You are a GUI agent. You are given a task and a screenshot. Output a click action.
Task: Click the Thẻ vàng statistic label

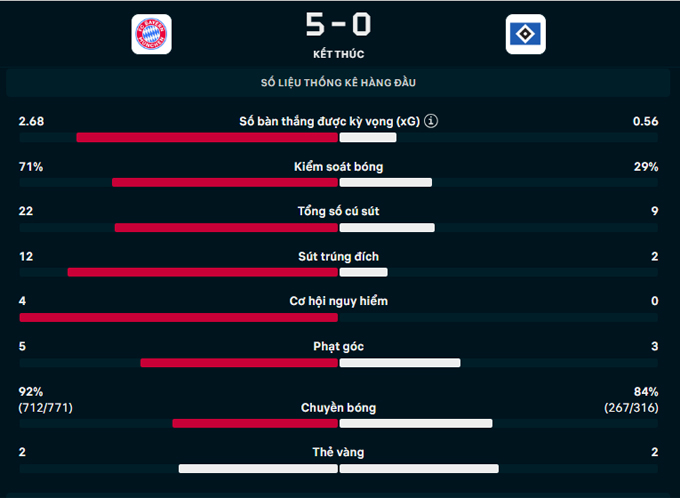(x=338, y=452)
